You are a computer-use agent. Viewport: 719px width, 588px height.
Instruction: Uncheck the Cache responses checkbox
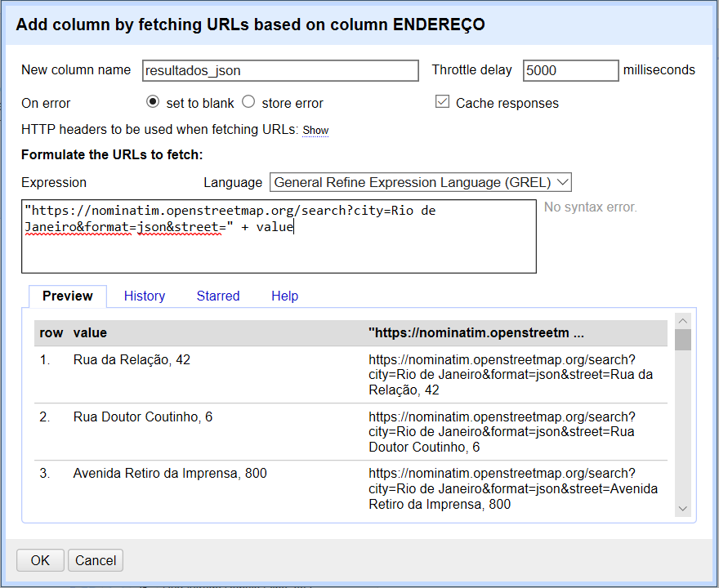(x=443, y=102)
